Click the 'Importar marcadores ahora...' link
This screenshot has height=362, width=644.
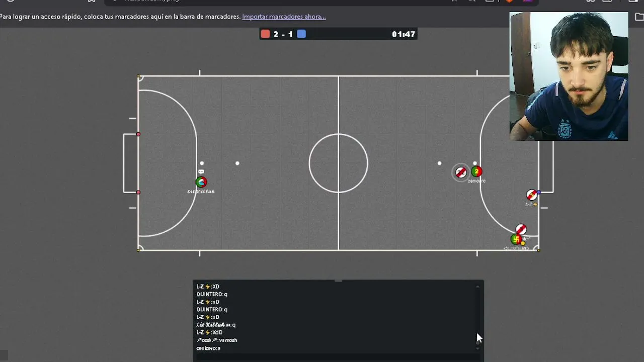tap(284, 17)
